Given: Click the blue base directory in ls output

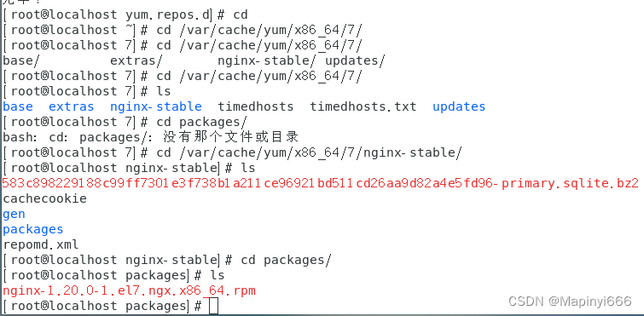Looking at the screenshot, I should click(x=18, y=106).
